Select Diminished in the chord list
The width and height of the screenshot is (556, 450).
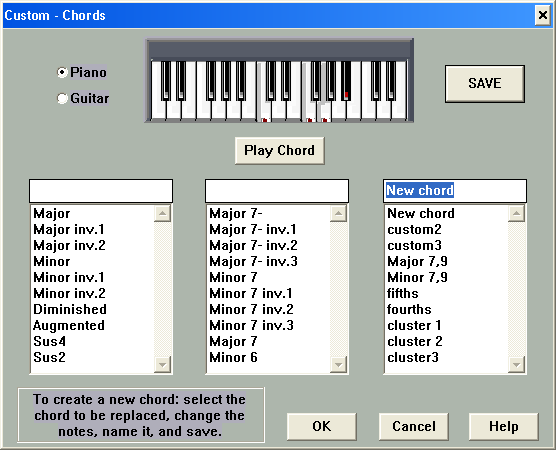click(70, 309)
